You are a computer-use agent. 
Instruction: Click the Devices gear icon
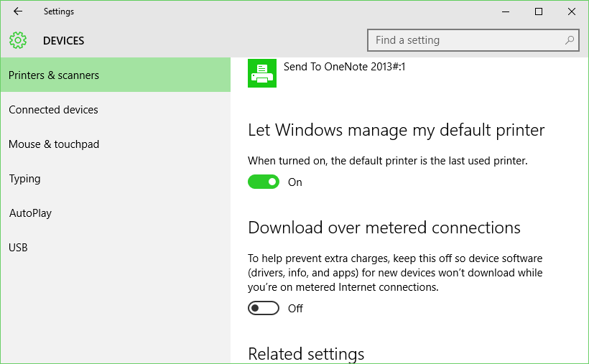coord(18,40)
